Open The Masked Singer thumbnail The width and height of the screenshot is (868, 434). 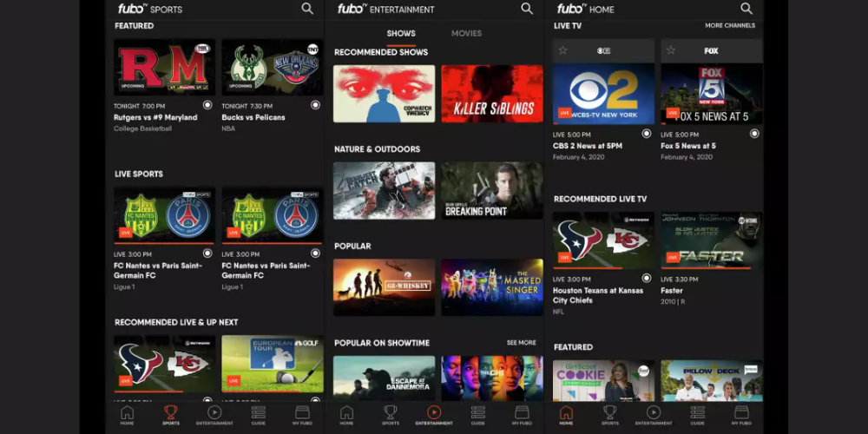(491, 287)
